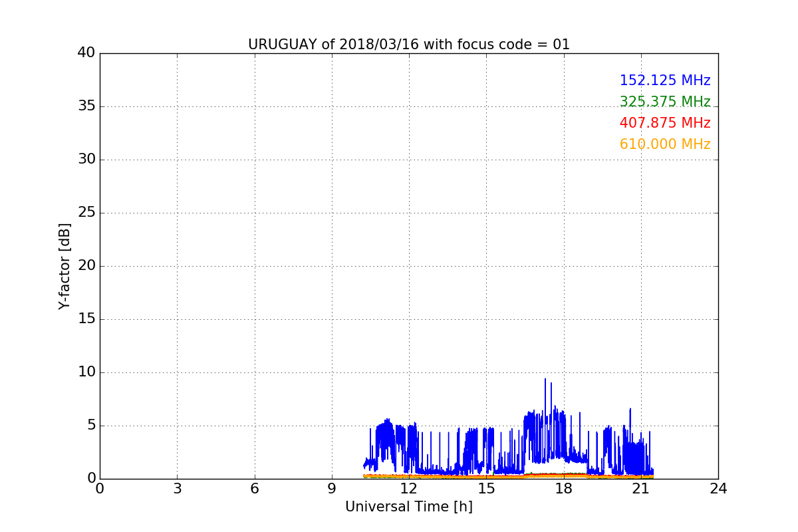
Task: Select the 407.875 MHz red legend label
Action: tap(665, 123)
